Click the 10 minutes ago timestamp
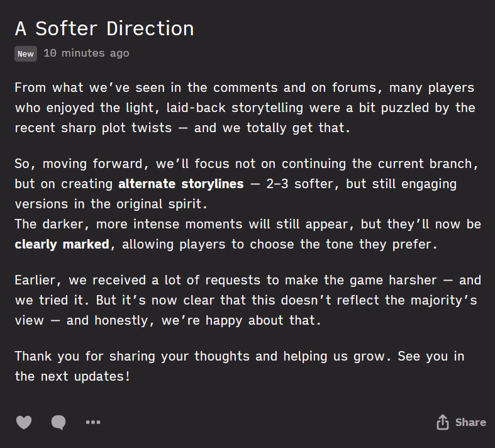 point(86,53)
